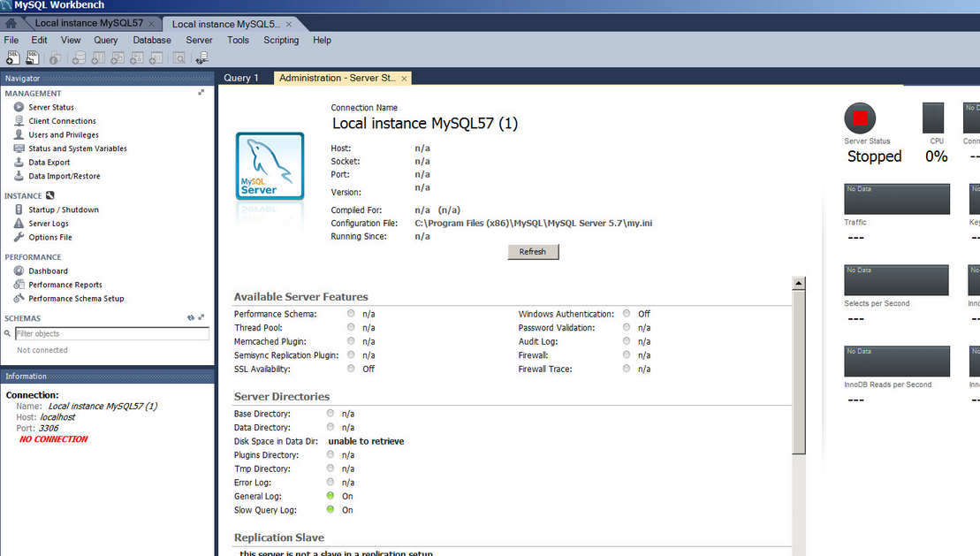980x556 pixels.
Task: Click the INSTANCE wrench manage icon
Action: (x=50, y=195)
